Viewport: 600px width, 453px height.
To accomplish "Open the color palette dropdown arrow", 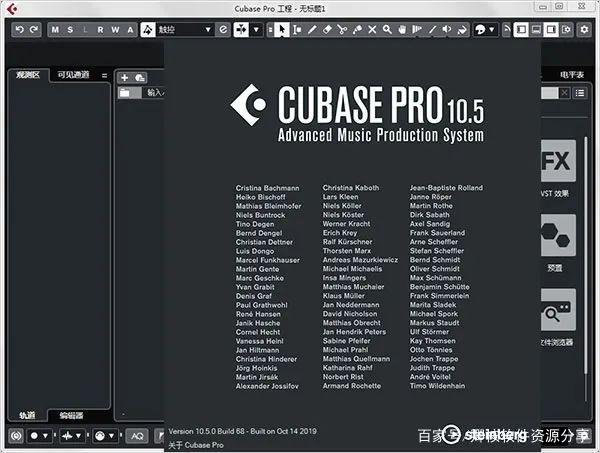I will point(492,29).
